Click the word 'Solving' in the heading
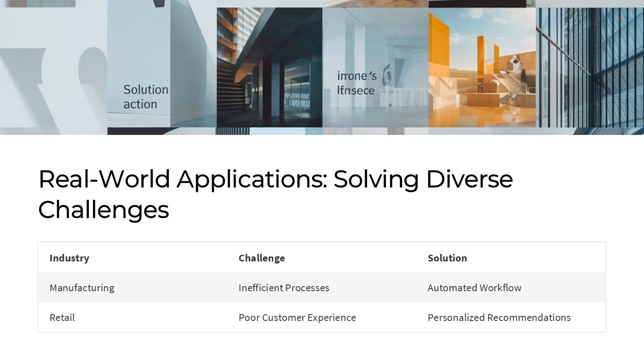The width and height of the screenshot is (644, 362). (x=376, y=179)
